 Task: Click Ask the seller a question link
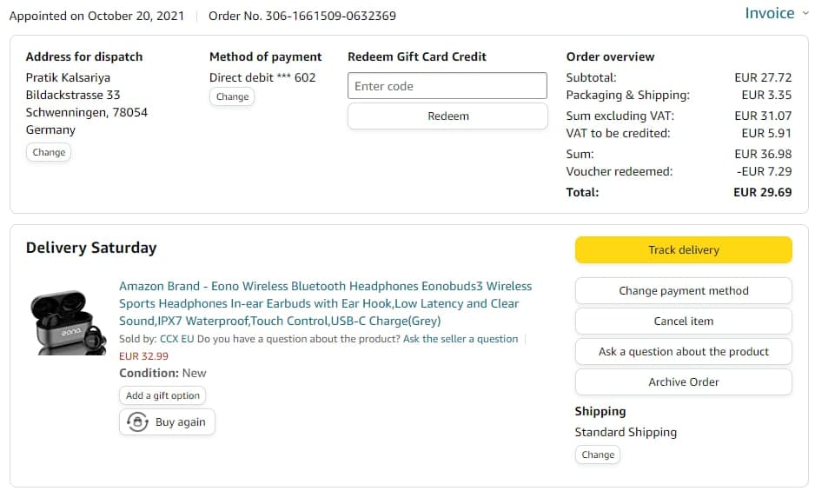tap(461, 339)
